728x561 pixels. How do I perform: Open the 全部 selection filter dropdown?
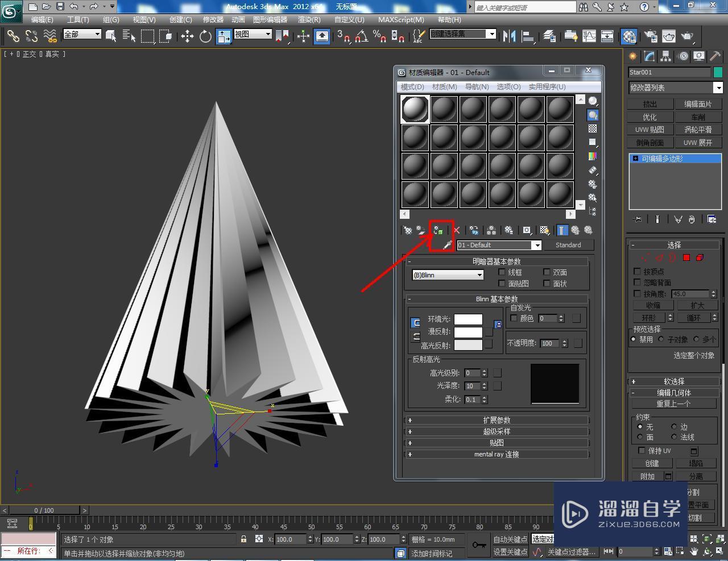coord(82,34)
